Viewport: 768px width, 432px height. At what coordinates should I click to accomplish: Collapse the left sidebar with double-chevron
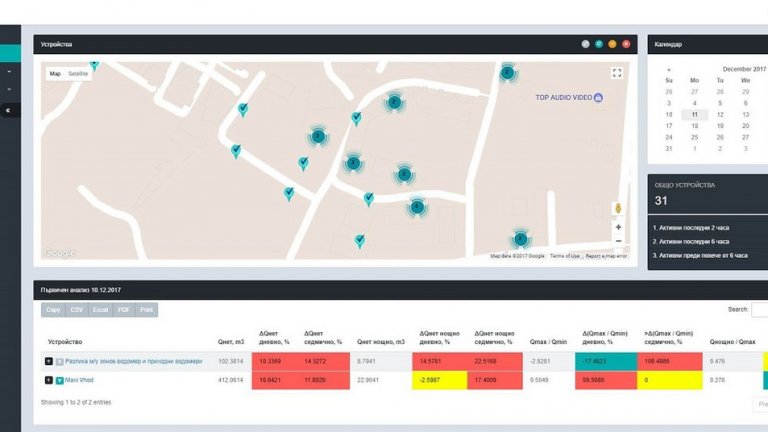[x=9, y=110]
